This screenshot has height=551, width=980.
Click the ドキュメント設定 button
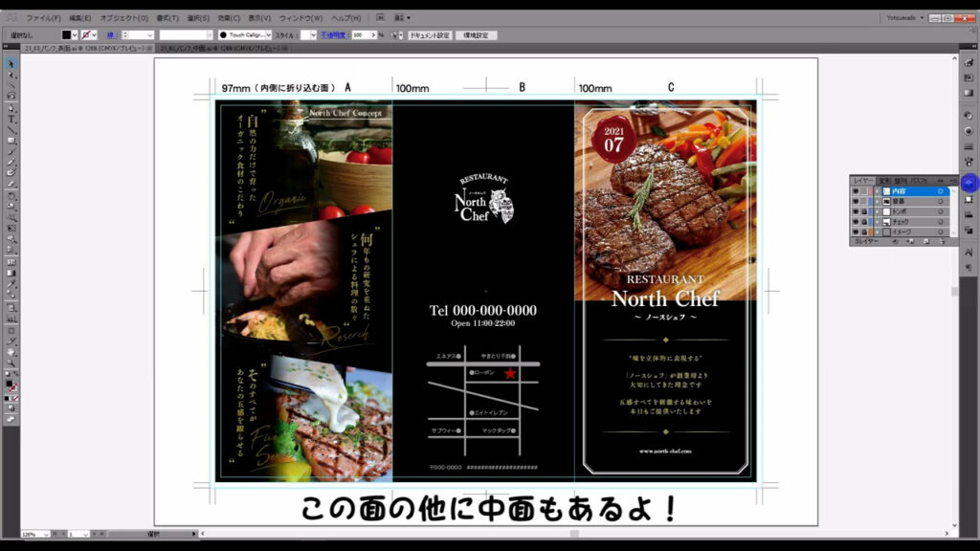click(x=429, y=34)
